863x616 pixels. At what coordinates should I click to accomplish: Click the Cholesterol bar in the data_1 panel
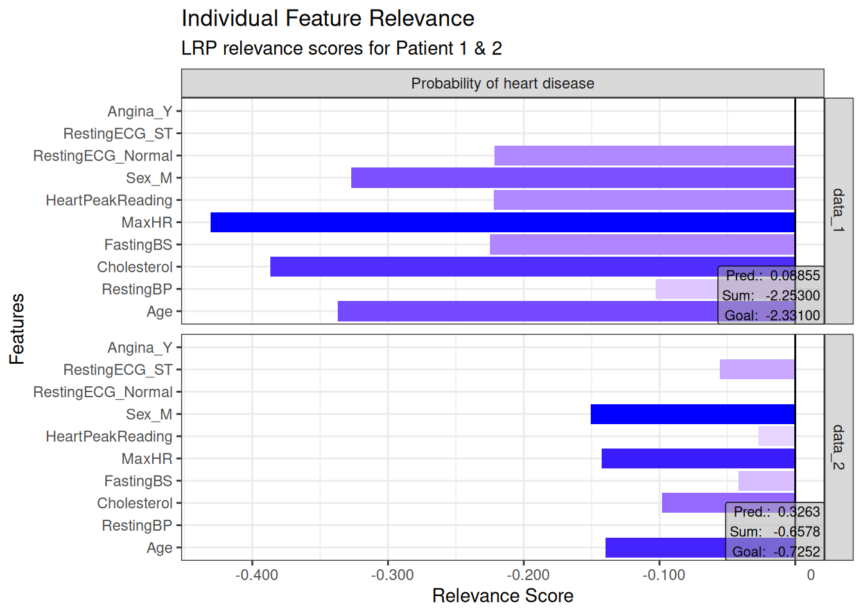(x=493, y=267)
